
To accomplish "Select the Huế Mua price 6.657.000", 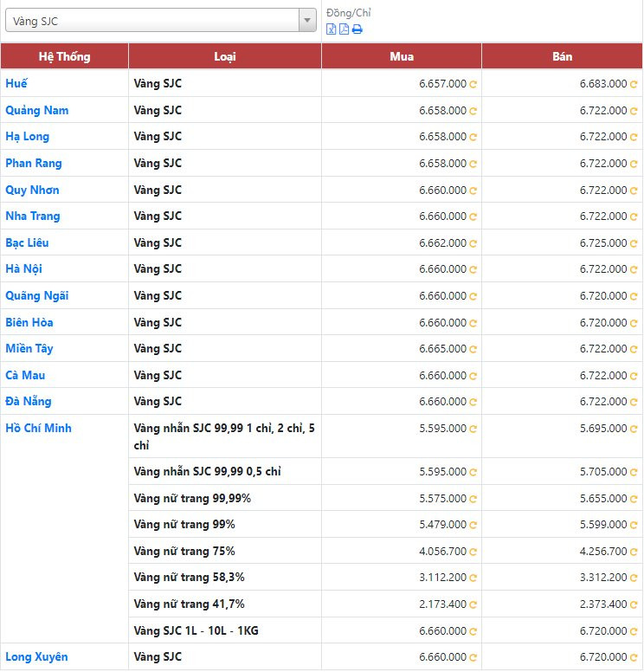I will (442, 84).
